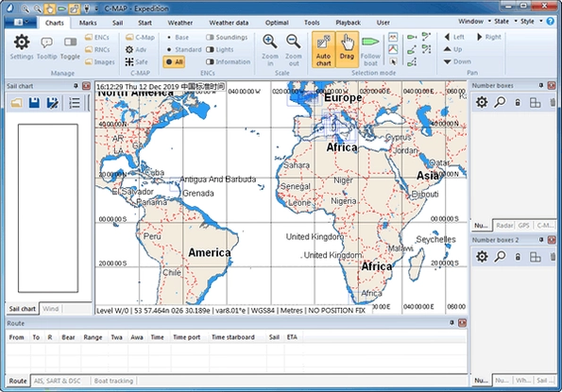Expand the State dropdown menu
The height and width of the screenshot is (392, 562).
tap(505, 22)
